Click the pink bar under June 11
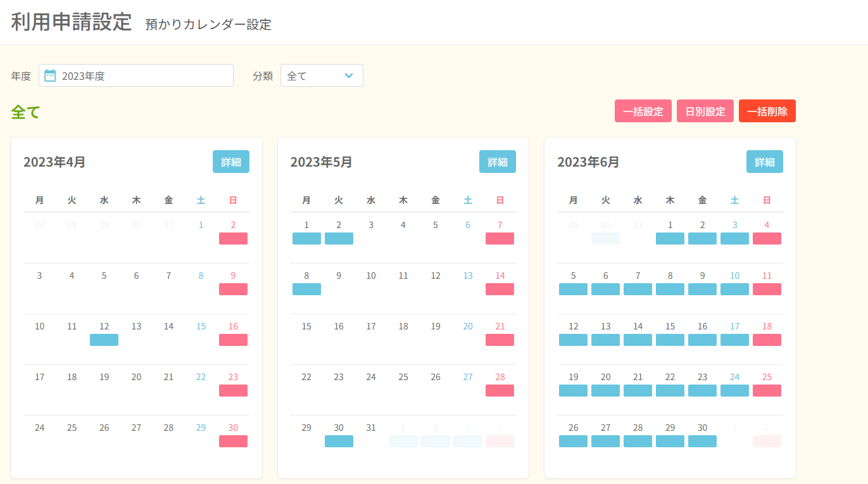Image resolution: width=868 pixels, height=484 pixels. pyautogui.click(x=767, y=289)
